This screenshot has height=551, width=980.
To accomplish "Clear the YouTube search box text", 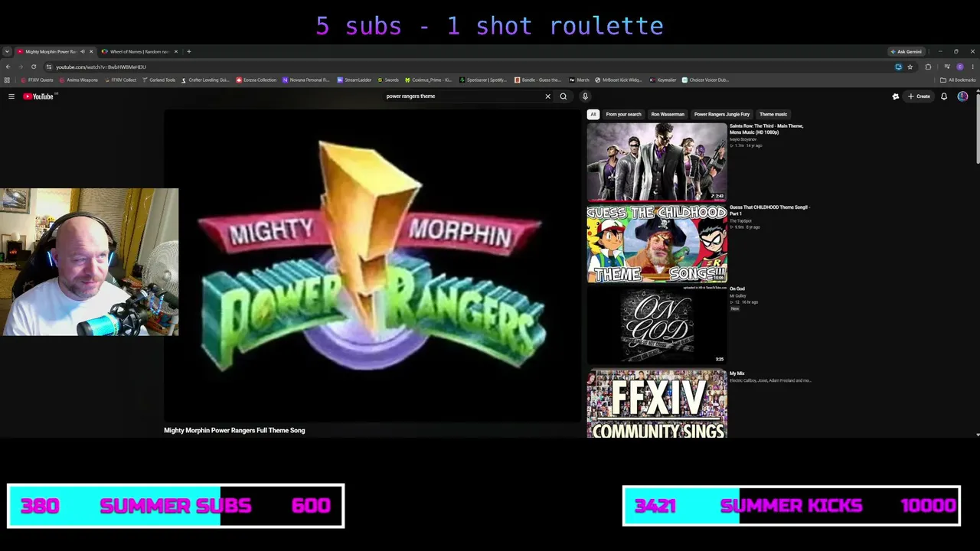I will [547, 96].
